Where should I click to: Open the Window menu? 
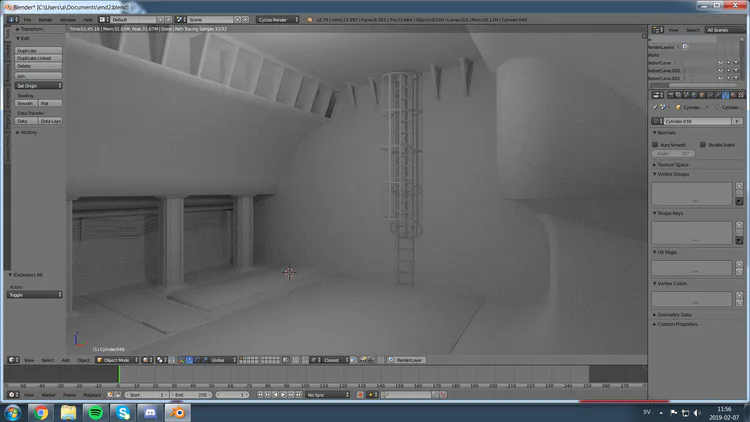point(67,20)
